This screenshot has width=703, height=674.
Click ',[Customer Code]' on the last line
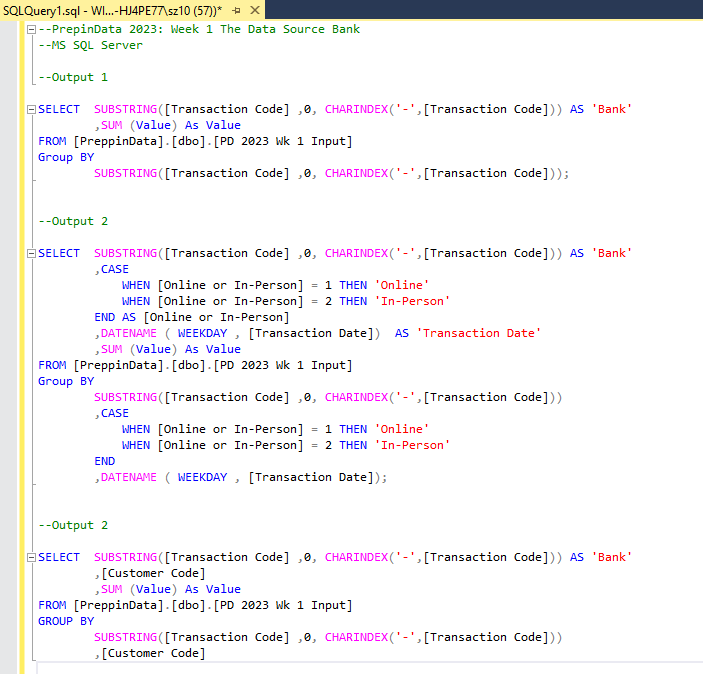pos(150,653)
